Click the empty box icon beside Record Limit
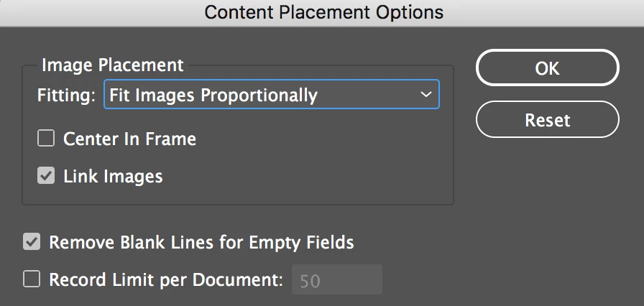 pos(32,279)
